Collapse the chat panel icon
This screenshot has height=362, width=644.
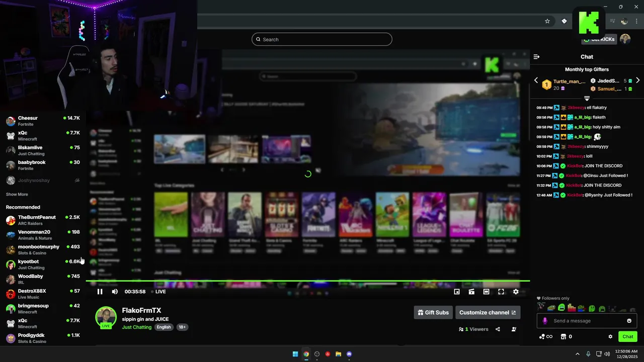(536, 57)
